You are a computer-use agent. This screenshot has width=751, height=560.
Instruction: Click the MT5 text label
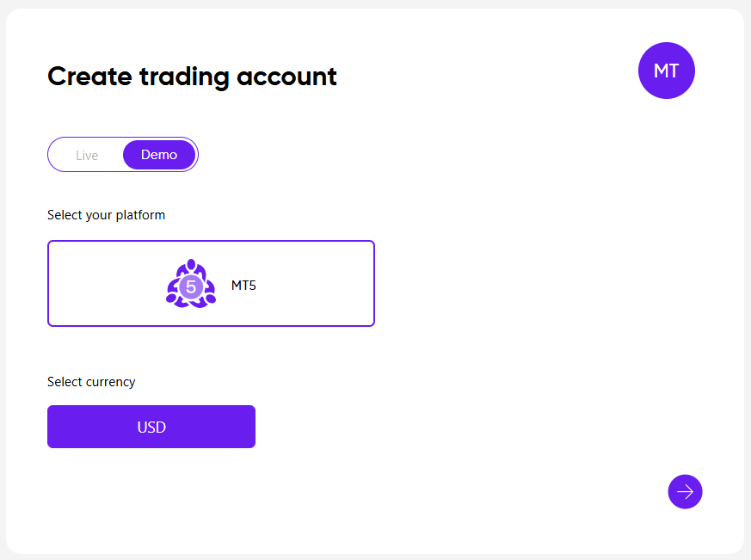pos(243,286)
